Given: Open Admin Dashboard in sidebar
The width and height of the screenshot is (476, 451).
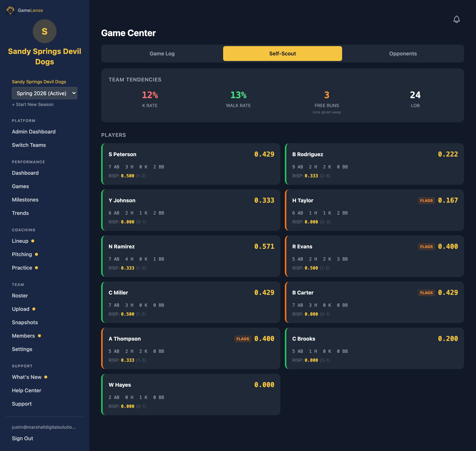Looking at the screenshot, I should (x=34, y=132).
